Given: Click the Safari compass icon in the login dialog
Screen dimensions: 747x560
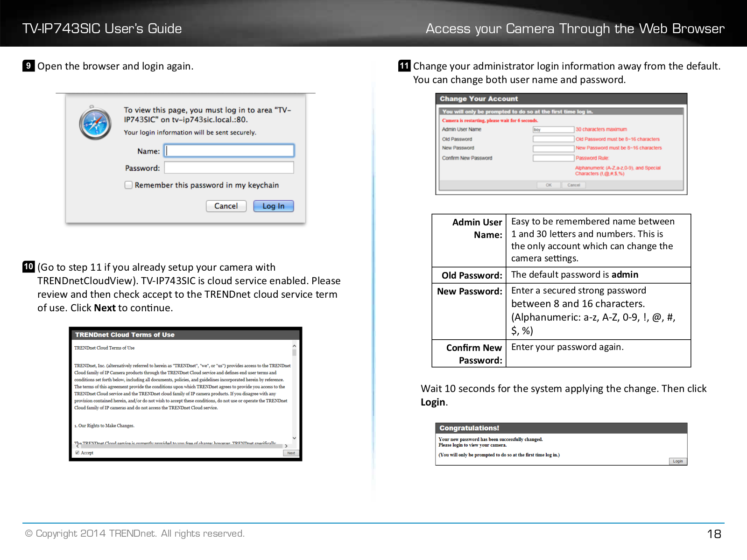Looking at the screenshot, I should [95, 123].
